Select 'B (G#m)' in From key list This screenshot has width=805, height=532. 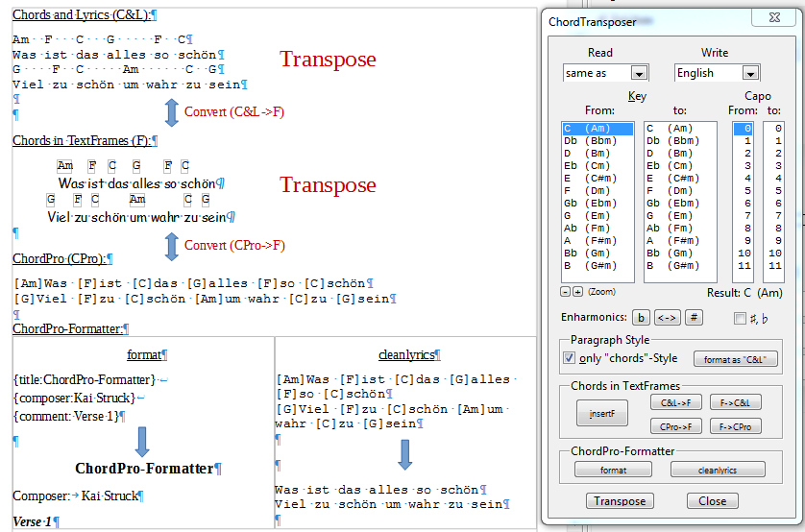point(598,266)
